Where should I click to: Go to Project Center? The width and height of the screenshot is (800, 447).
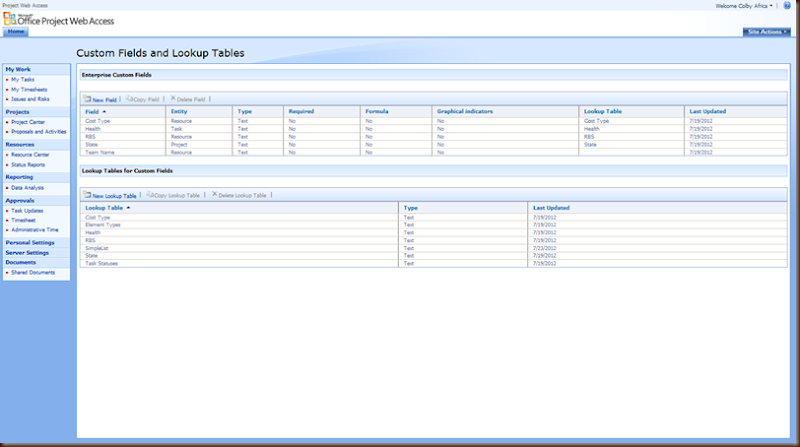pyautogui.click(x=28, y=122)
